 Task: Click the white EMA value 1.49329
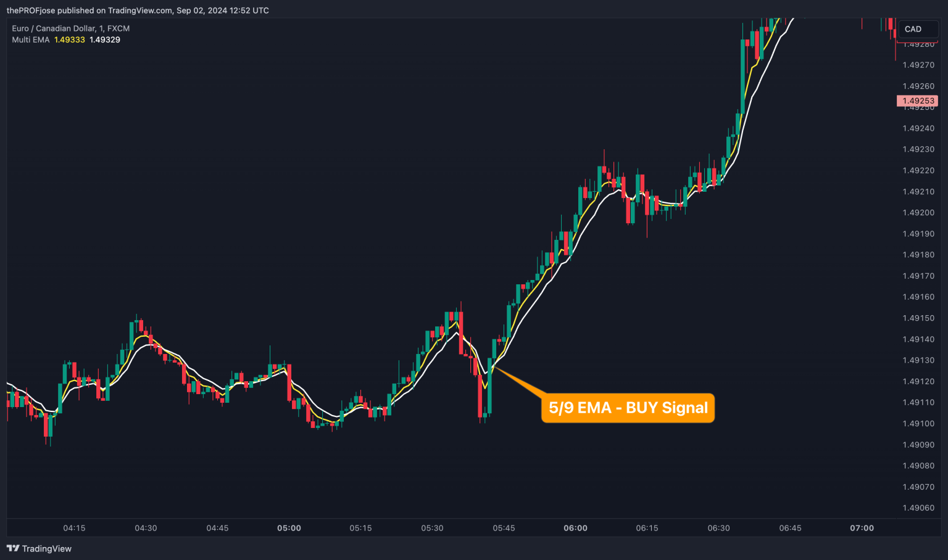click(x=105, y=39)
